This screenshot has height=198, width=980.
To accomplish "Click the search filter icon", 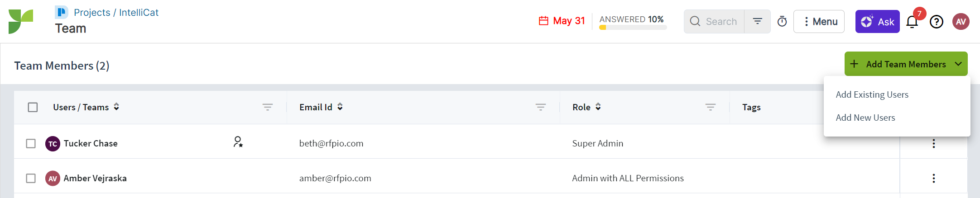I will pyautogui.click(x=757, y=21).
